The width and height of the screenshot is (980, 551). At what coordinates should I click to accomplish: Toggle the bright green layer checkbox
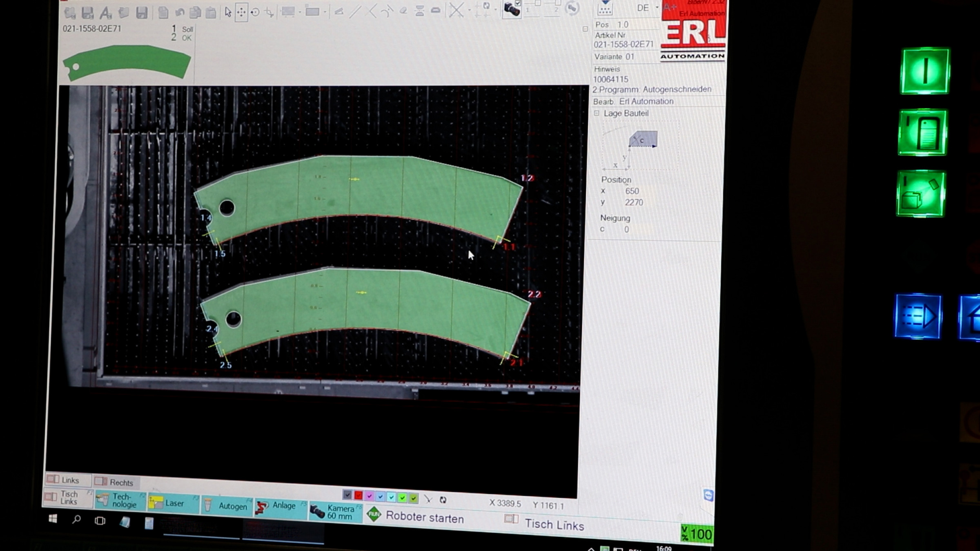point(402,498)
